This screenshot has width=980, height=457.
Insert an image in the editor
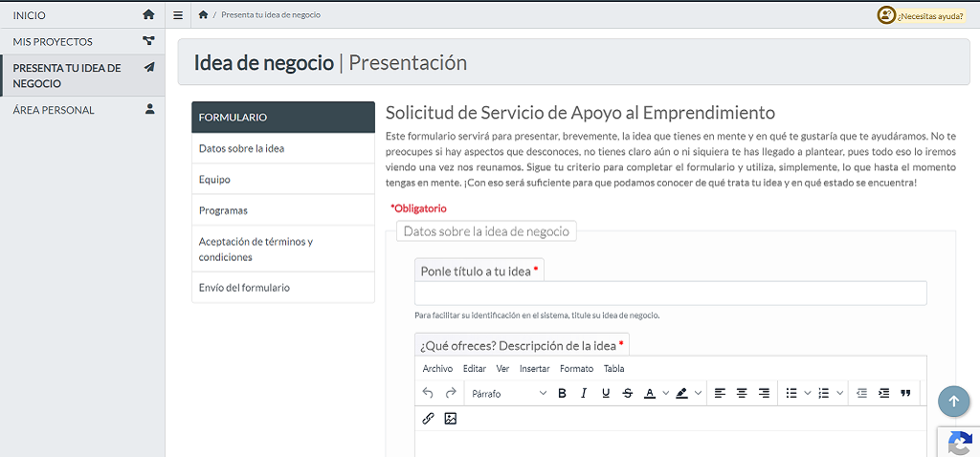[451, 419]
